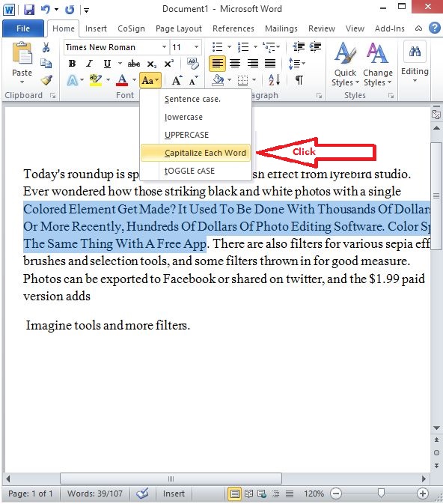
Task: Click the Word Help question mark icon
Action: pos(434,28)
